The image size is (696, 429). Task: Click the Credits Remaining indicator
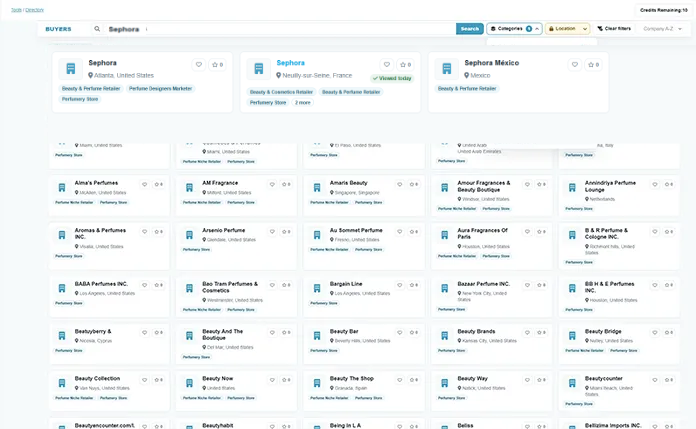(664, 10)
